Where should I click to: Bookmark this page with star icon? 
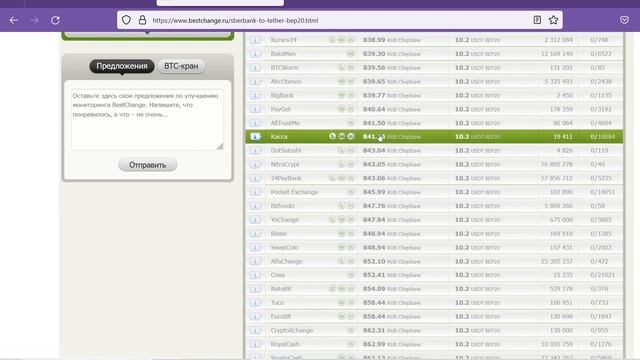[x=553, y=20]
